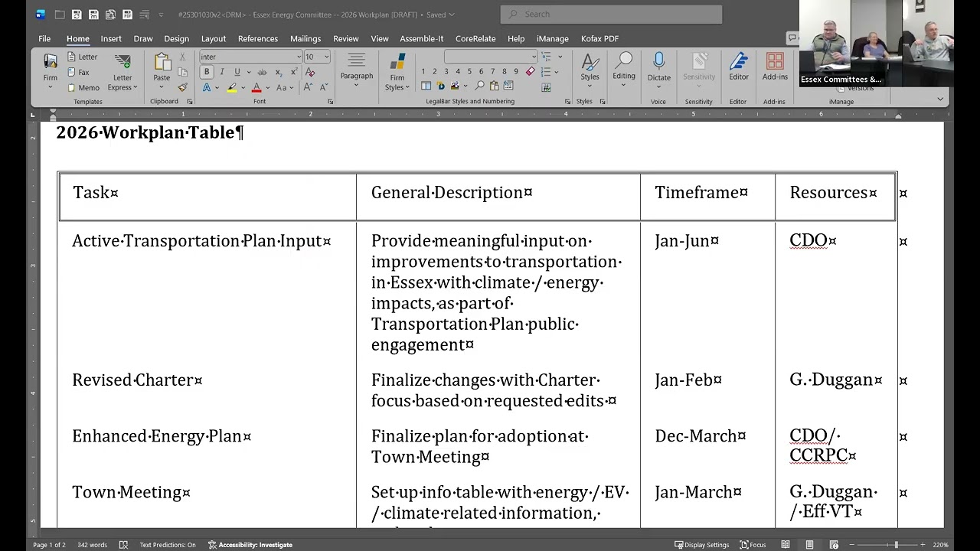Click the Fax template icon

coord(71,72)
